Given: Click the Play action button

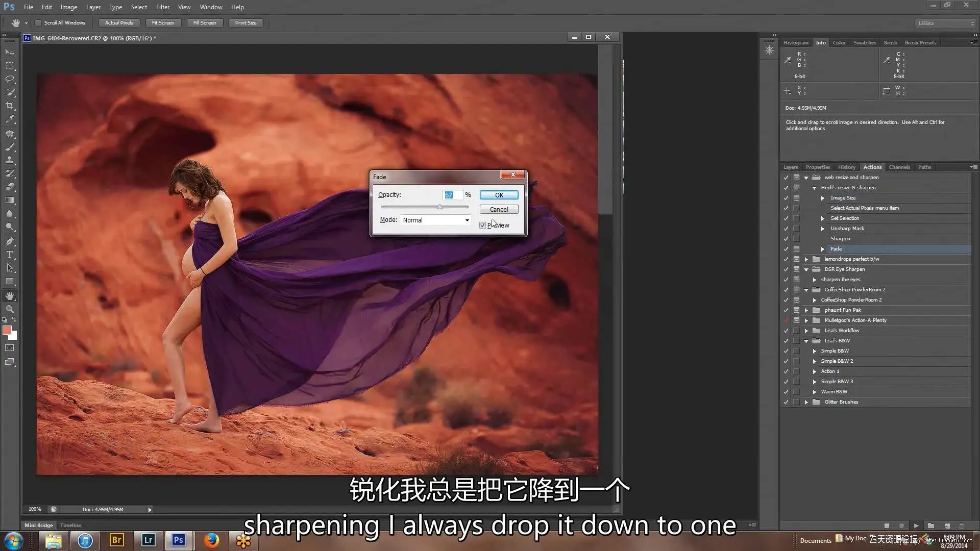Looking at the screenshot, I should click(916, 525).
